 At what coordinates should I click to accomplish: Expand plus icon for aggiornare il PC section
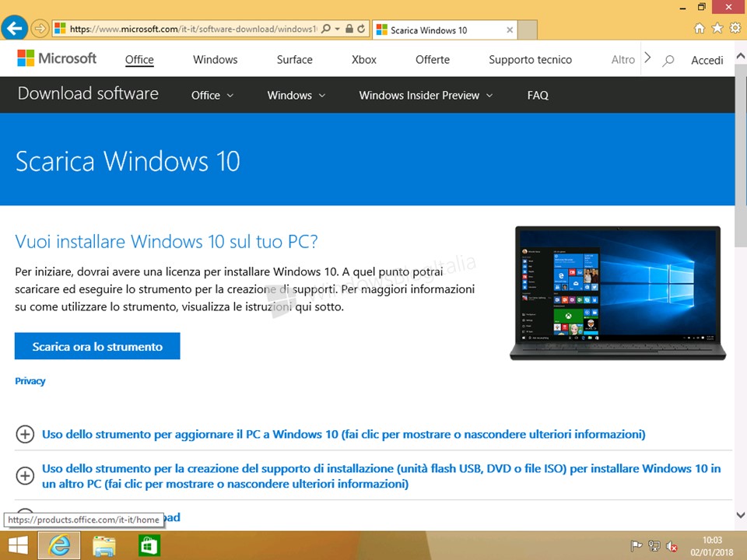(25, 434)
